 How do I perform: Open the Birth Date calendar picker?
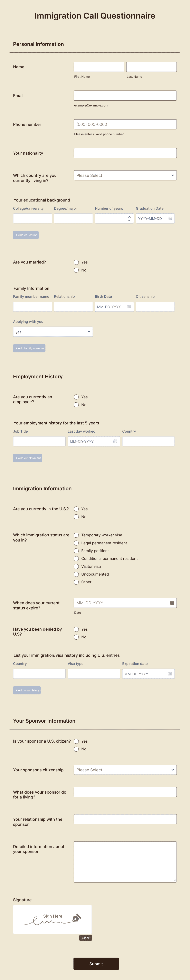(129, 307)
